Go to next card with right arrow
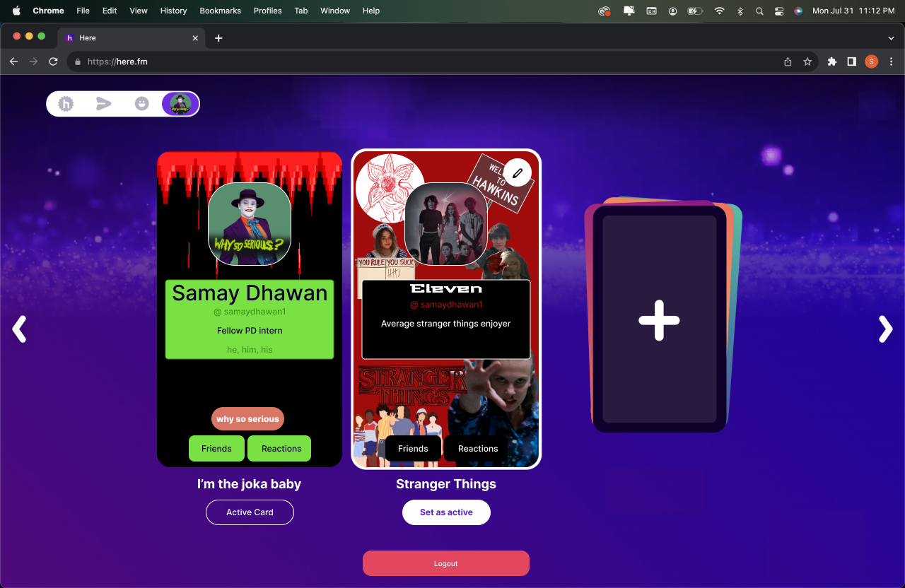The width and height of the screenshot is (905, 588). tap(885, 329)
